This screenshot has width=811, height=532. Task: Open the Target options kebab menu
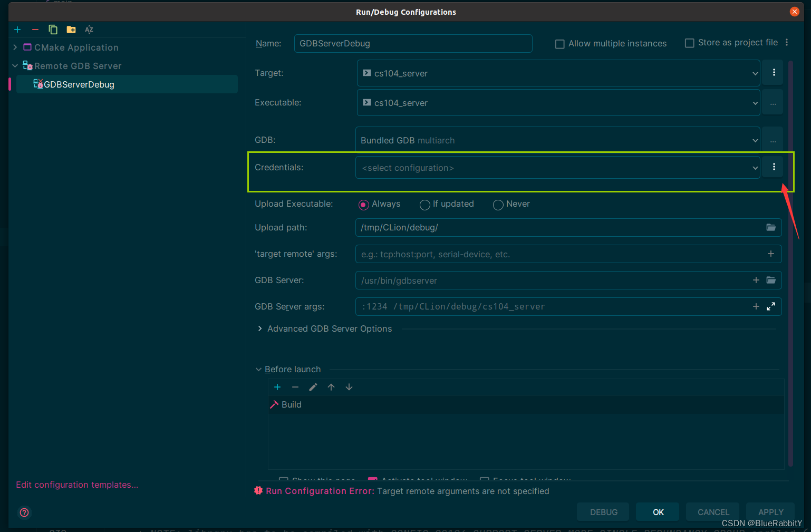coord(773,72)
